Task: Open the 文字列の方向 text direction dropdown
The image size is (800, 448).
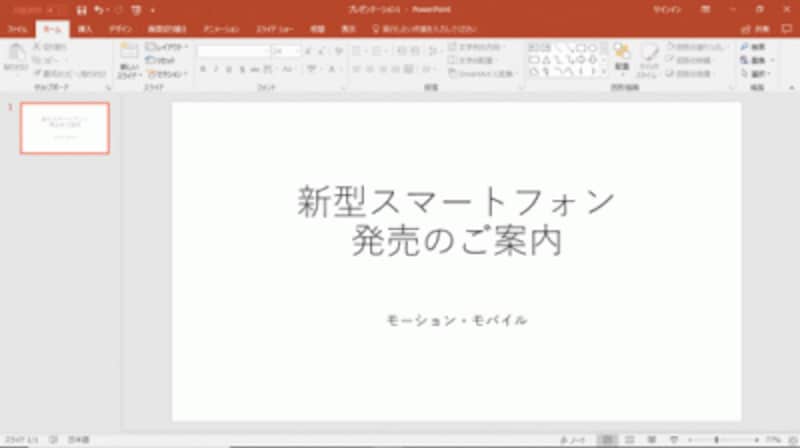Action: 477,47
